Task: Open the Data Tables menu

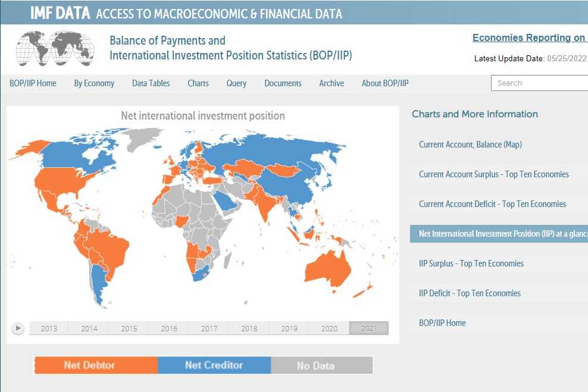Action: pos(151,83)
